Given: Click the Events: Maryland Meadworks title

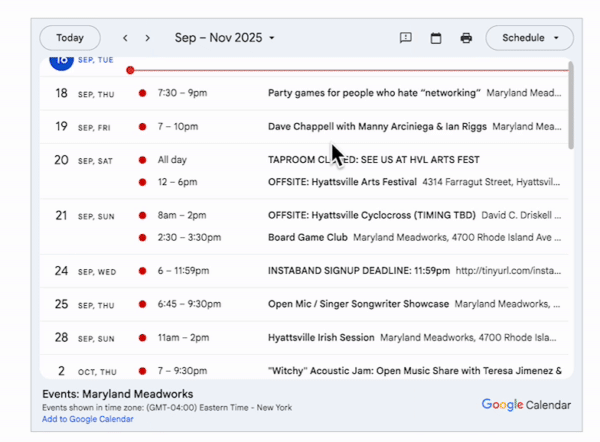Looking at the screenshot, I should (118, 394).
